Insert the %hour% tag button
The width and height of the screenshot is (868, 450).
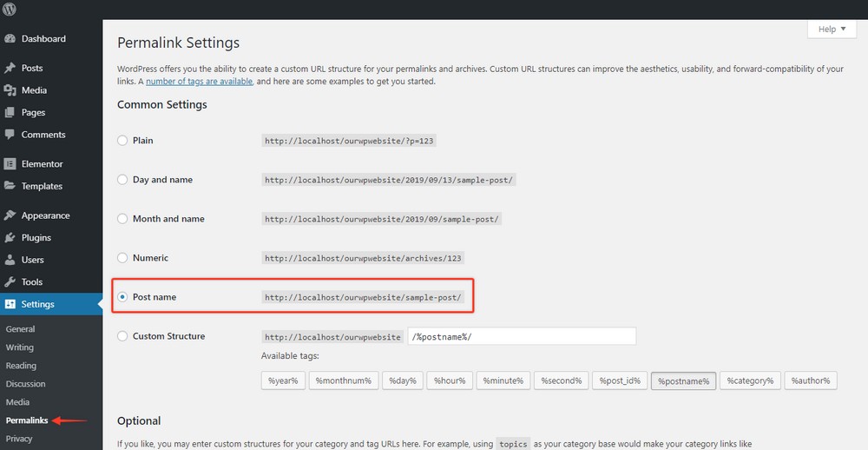click(450, 381)
